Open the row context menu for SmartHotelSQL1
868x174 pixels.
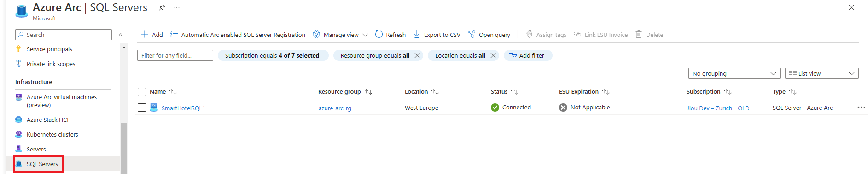tap(861, 108)
